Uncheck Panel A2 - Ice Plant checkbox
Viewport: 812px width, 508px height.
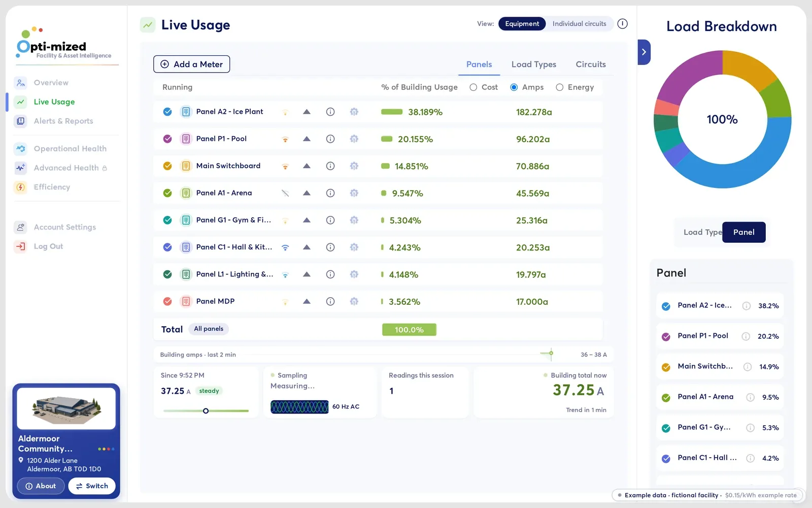click(167, 112)
